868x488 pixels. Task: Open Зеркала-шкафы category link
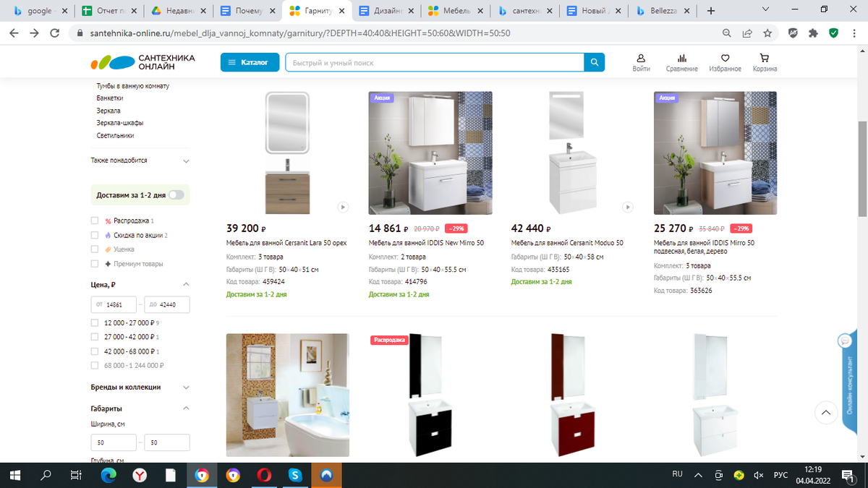click(120, 123)
